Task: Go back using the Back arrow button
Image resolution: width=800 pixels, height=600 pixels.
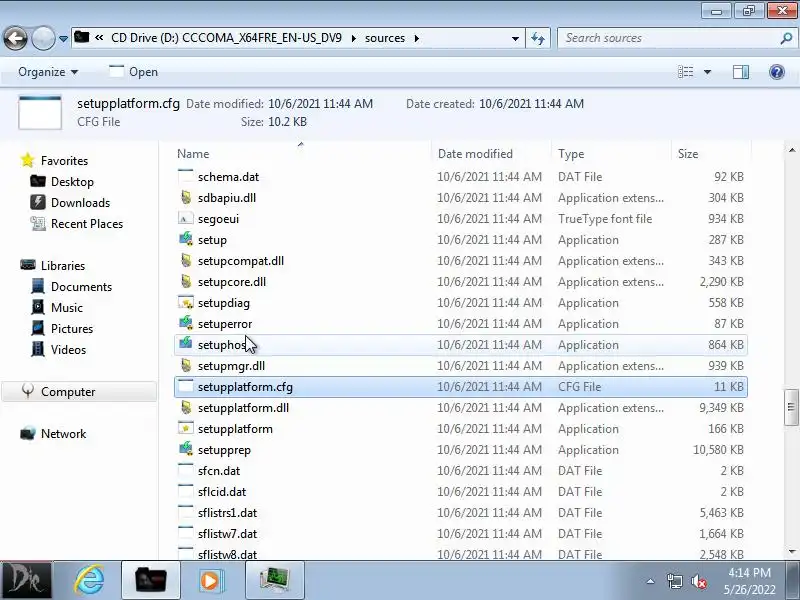Action: [x=15, y=38]
